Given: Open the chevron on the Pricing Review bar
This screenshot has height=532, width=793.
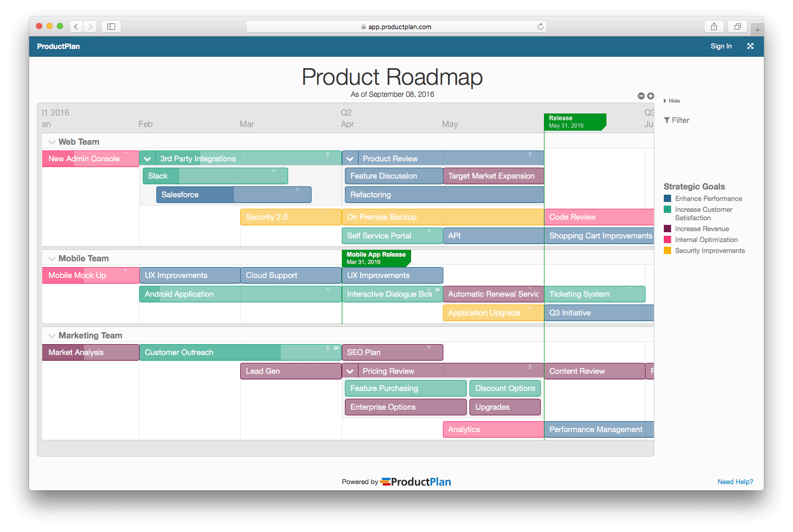Looking at the screenshot, I should pos(350,371).
